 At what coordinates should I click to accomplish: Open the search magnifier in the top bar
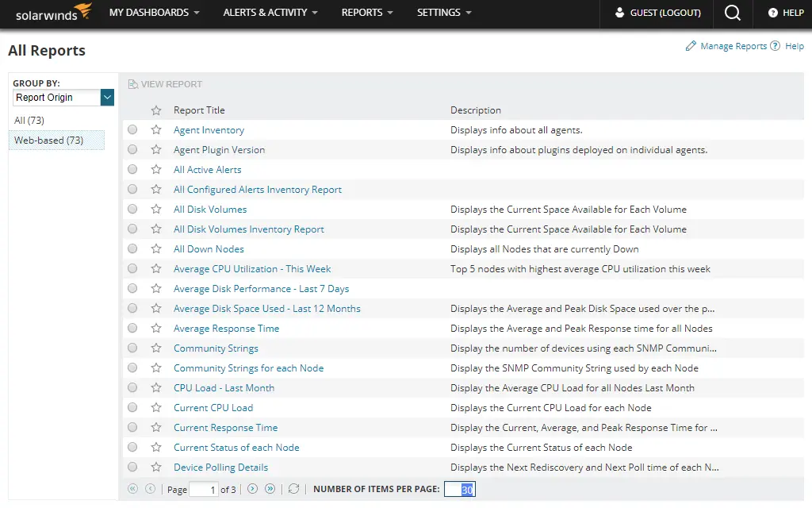coord(732,13)
